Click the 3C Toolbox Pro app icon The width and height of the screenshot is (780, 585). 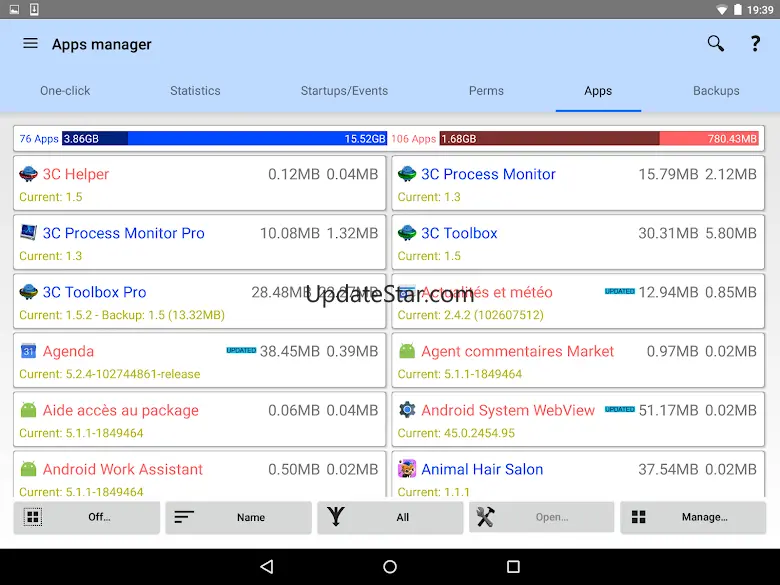[x=28, y=292]
